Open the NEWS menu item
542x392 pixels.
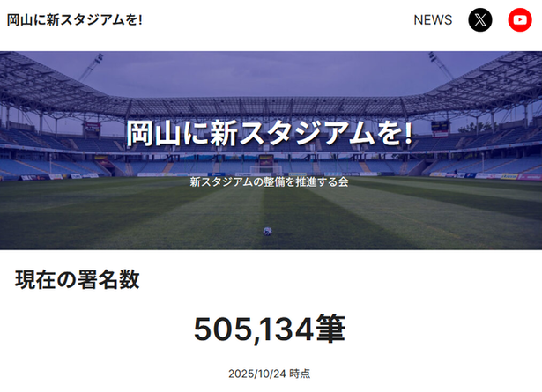(433, 19)
